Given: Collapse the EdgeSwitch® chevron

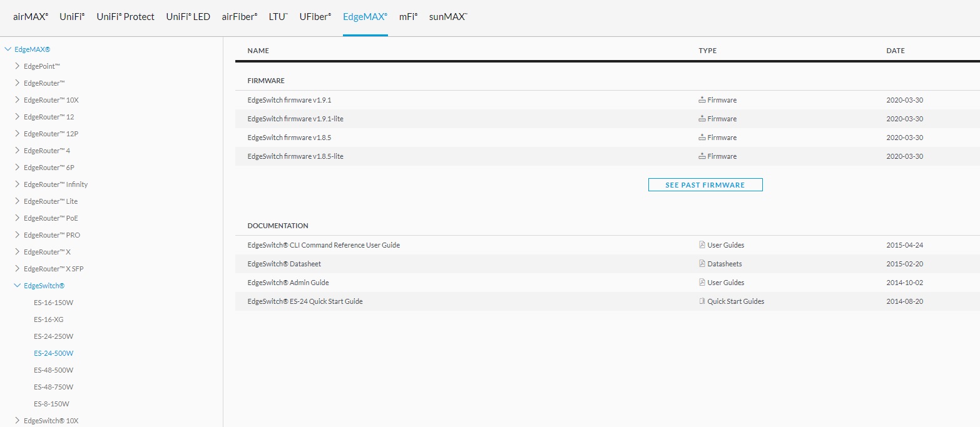Looking at the screenshot, I should [x=18, y=286].
